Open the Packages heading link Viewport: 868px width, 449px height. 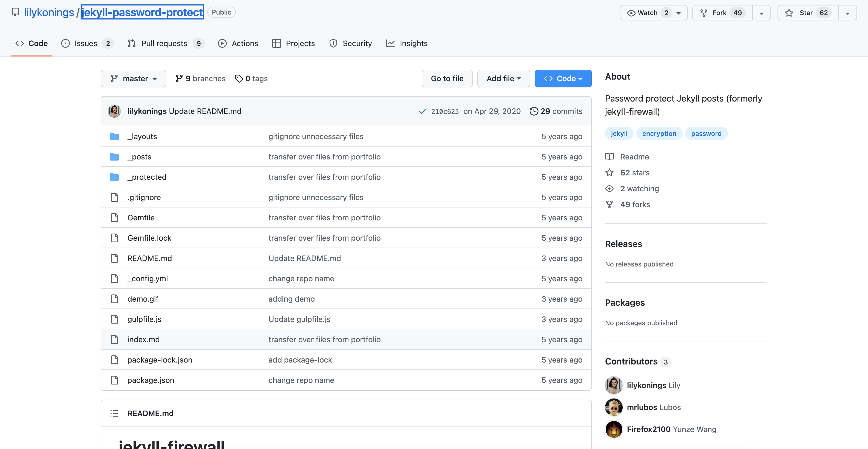click(625, 303)
